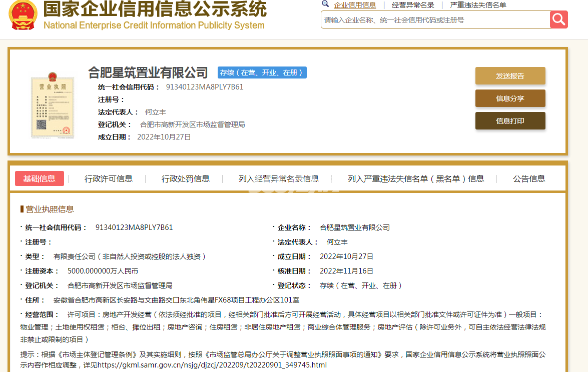The height and width of the screenshot is (372, 588).
Task: Click the company title 合肥星筑置业有限公司
Action: click(x=148, y=72)
